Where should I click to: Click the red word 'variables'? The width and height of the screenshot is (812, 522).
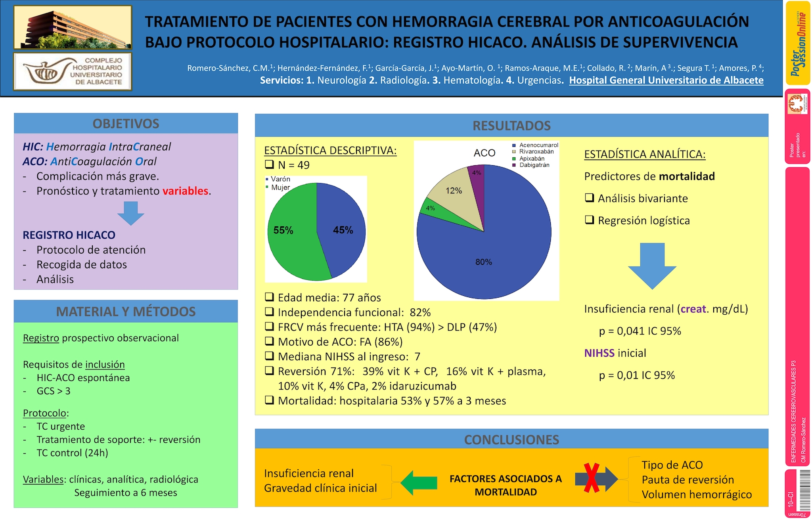[185, 191]
